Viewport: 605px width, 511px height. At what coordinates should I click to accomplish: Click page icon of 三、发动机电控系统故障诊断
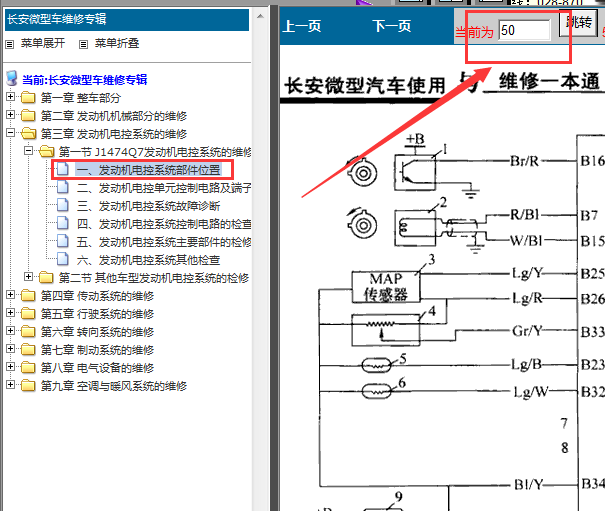point(63,205)
